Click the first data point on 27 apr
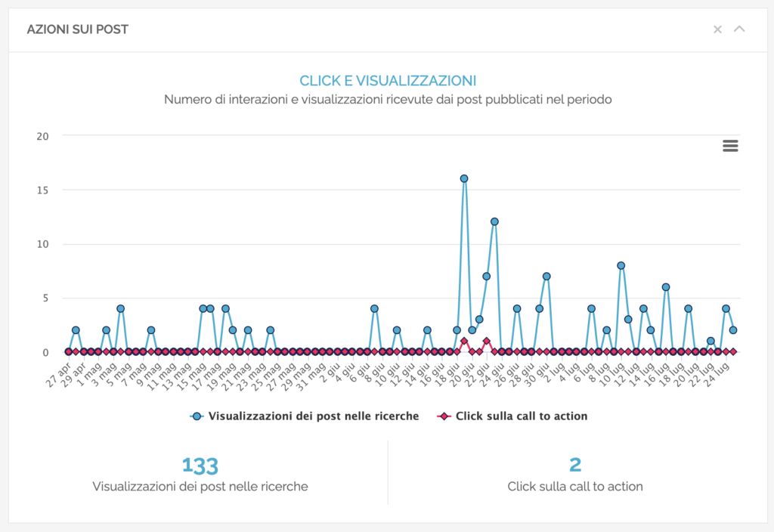This screenshot has height=532, width=774. (68, 351)
